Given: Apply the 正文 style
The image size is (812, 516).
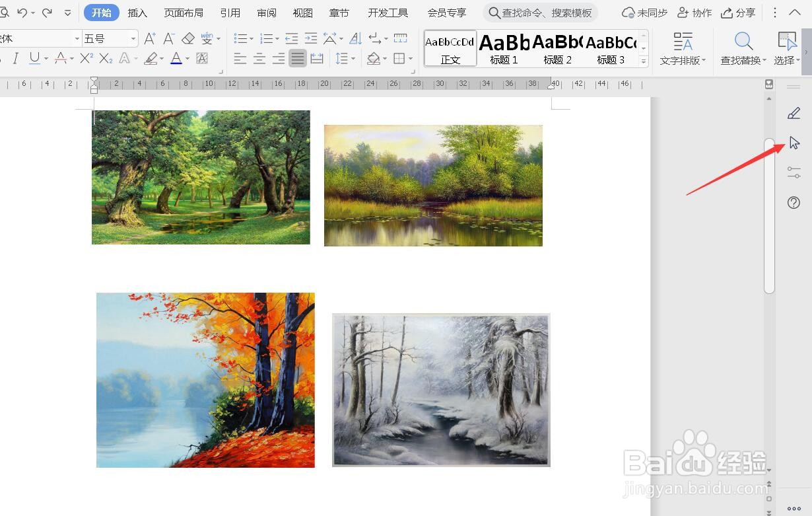Looking at the screenshot, I should pyautogui.click(x=450, y=48).
